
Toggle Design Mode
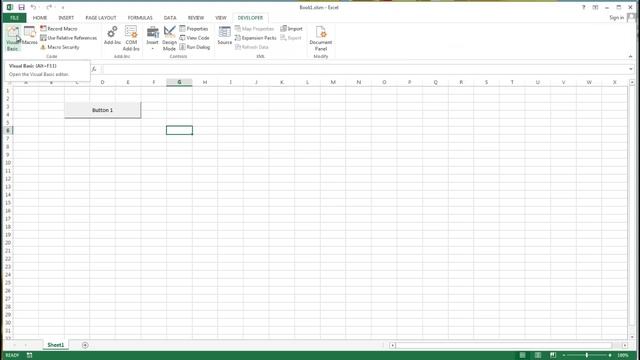coord(169,38)
